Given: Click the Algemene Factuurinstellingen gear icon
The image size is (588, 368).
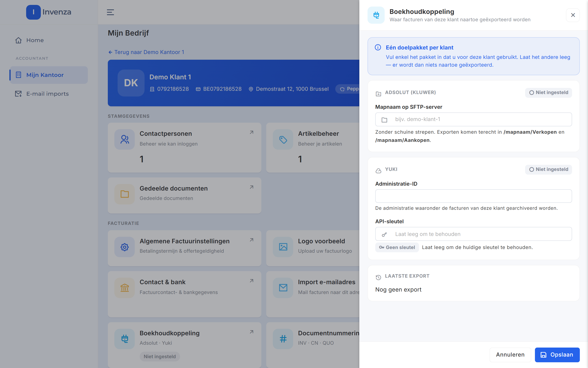Looking at the screenshot, I should 124,247.
